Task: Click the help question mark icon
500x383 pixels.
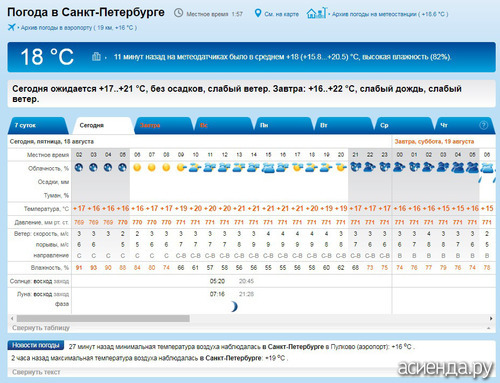Action: coord(483,125)
